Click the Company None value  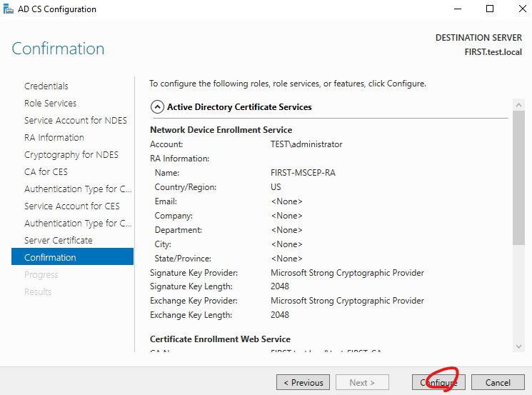[x=286, y=216]
